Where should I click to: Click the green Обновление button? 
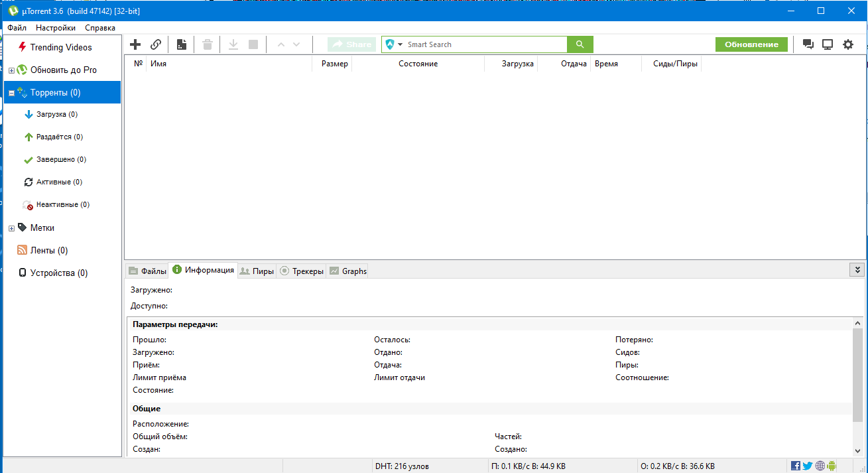tap(751, 44)
